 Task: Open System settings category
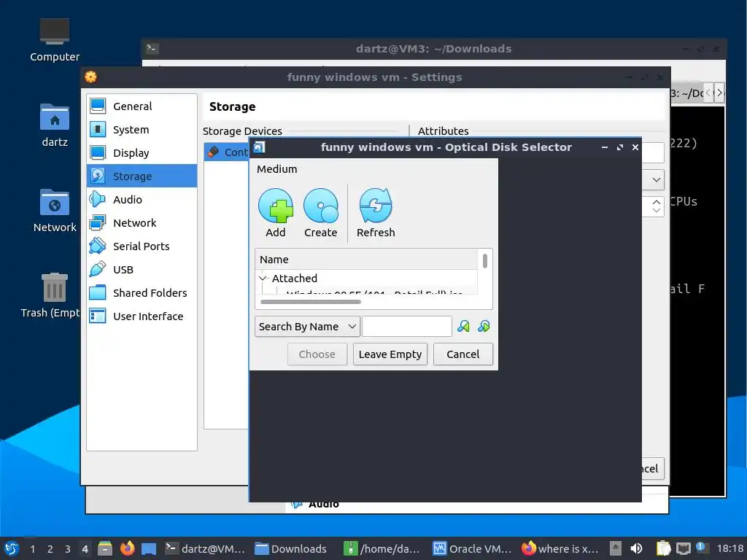pos(142,130)
